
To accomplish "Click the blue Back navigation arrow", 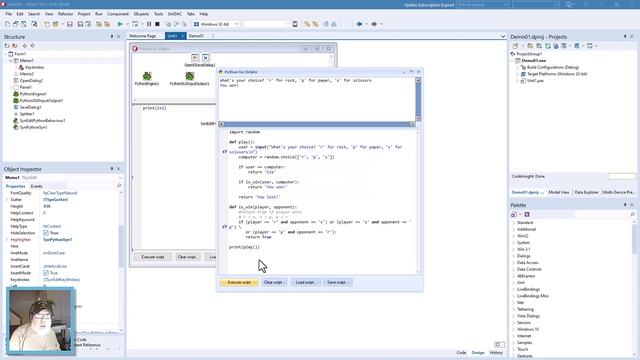I will click(x=359, y=24).
